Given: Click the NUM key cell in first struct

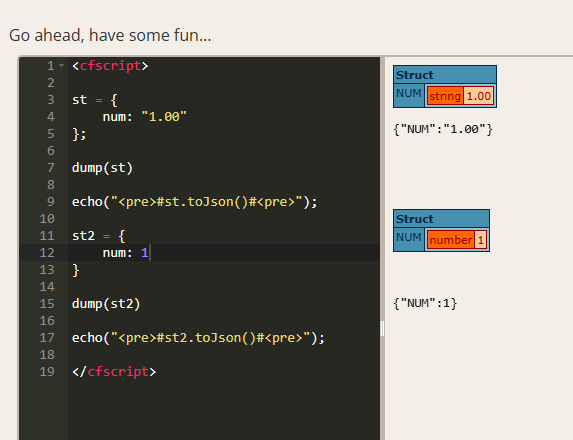Looking at the screenshot, I should pos(409,94).
